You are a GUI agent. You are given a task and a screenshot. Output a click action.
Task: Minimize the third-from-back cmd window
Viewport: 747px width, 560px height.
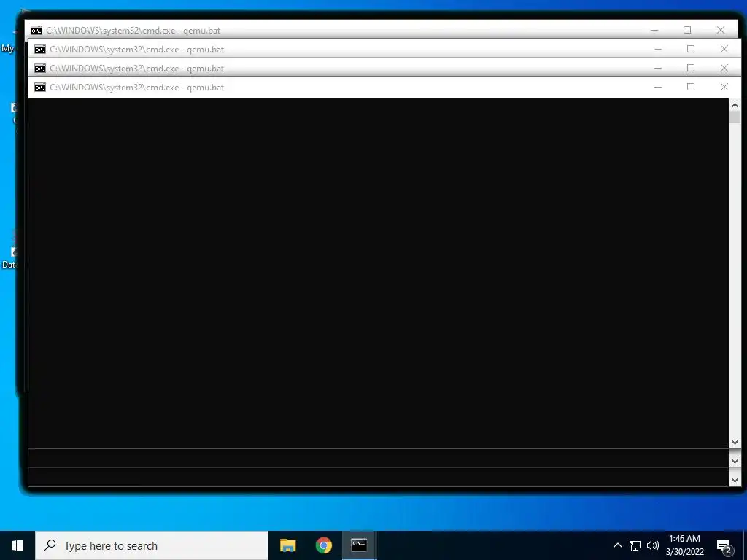pyautogui.click(x=658, y=68)
